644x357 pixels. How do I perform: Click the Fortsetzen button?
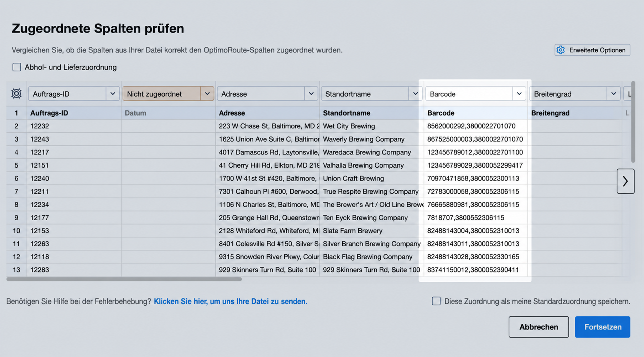point(602,327)
